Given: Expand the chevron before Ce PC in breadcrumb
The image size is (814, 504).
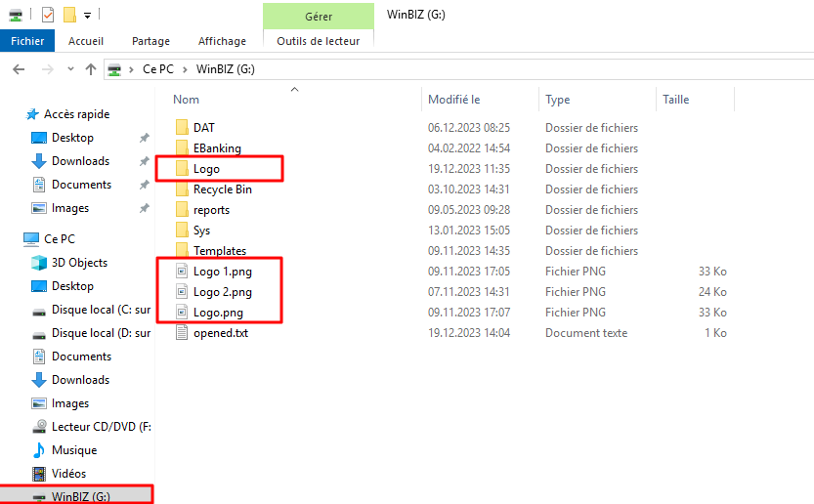Looking at the screenshot, I should pos(131,69).
